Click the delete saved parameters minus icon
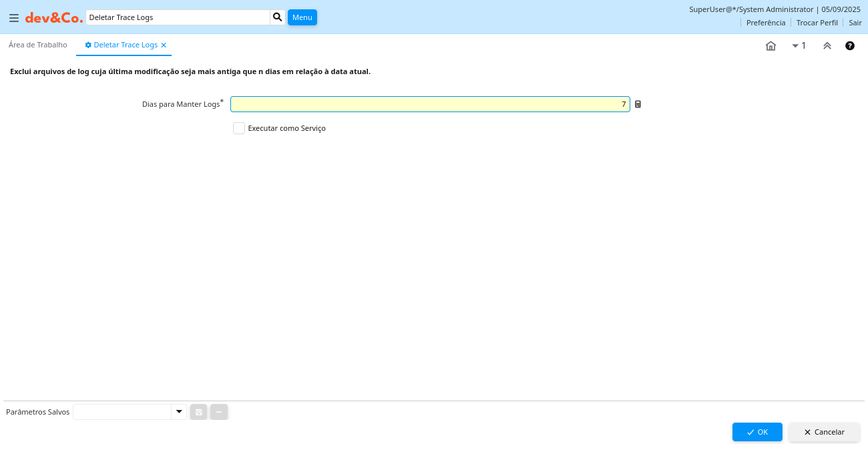This screenshot has height=450, width=868. (219, 413)
